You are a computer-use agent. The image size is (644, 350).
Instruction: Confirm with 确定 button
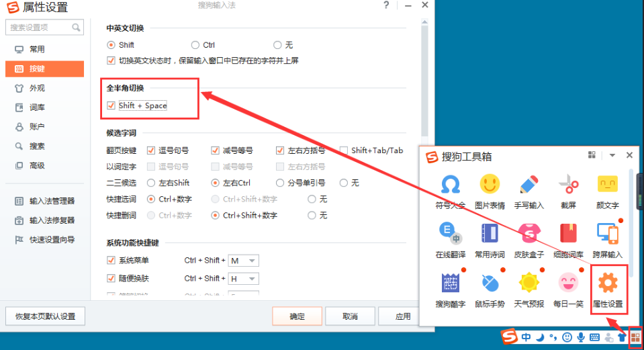[297, 316]
